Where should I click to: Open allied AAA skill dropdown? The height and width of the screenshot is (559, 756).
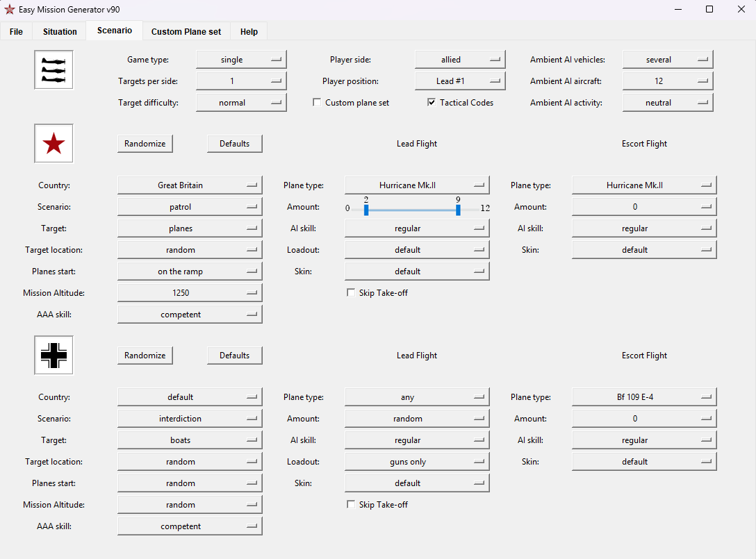(190, 314)
